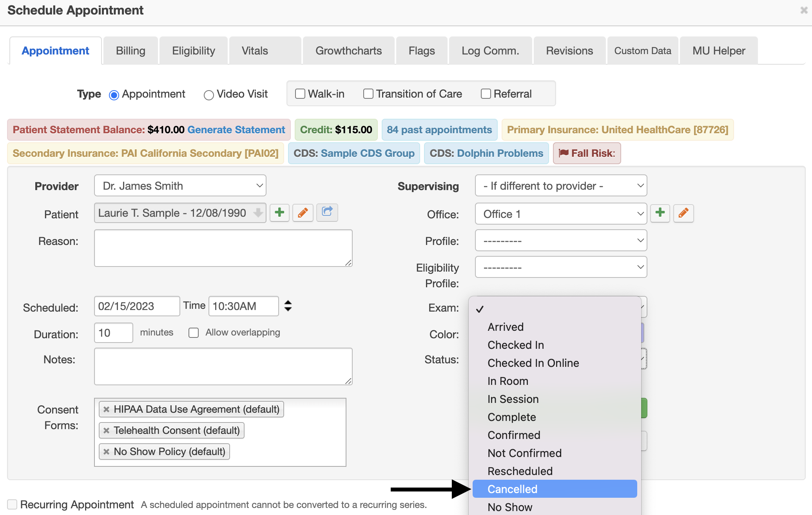Image resolution: width=812 pixels, height=515 pixels.
Task: Select Appointment type radio button
Action: click(114, 95)
